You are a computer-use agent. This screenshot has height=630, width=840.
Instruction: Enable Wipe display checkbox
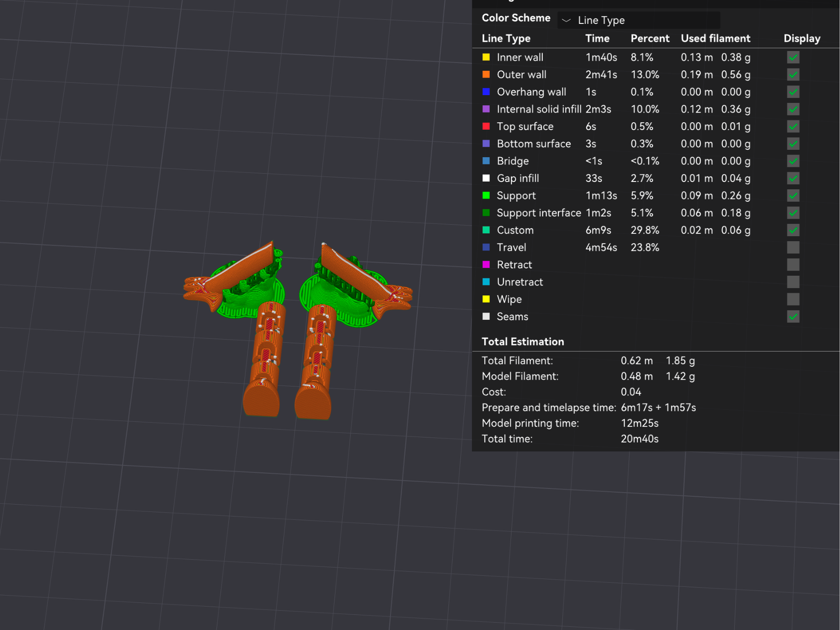click(793, 299)
